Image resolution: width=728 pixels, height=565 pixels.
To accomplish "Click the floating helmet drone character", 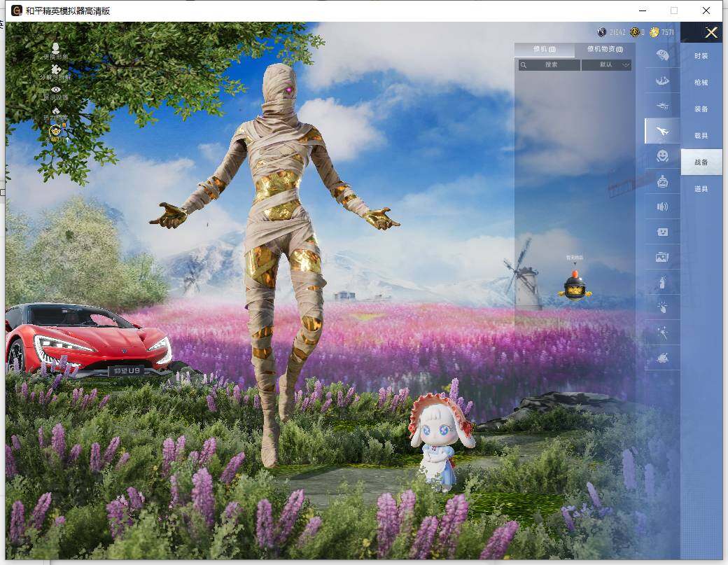I will 575,286.
